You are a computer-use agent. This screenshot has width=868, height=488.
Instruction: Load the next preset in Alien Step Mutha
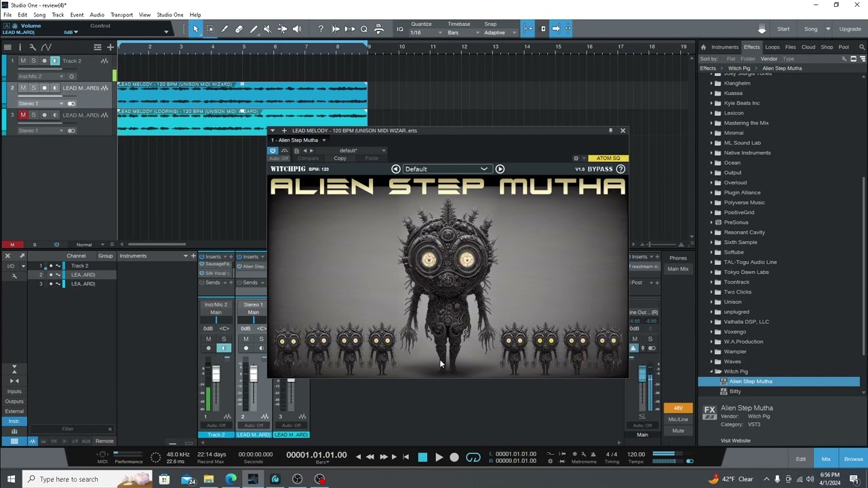coord(500,169)
